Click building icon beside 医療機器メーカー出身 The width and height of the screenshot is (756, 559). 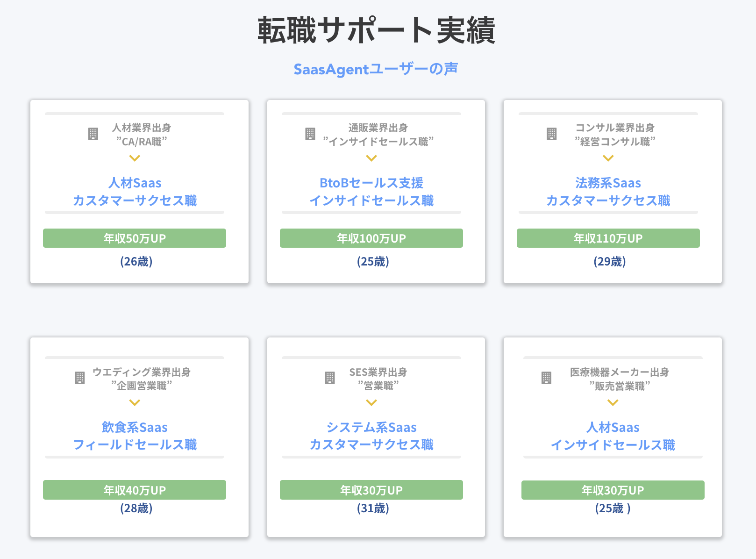point(546,378)
